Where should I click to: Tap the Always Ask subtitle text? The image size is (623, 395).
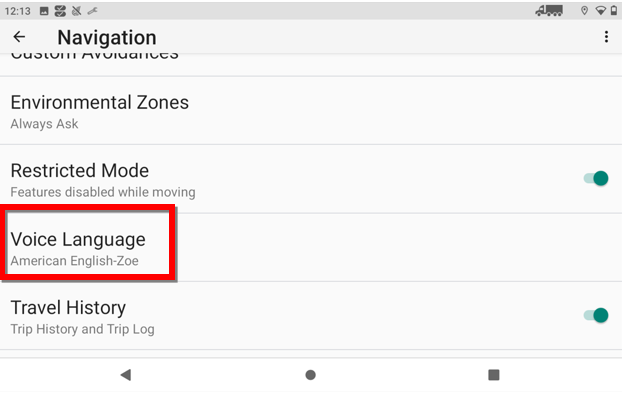44,124
